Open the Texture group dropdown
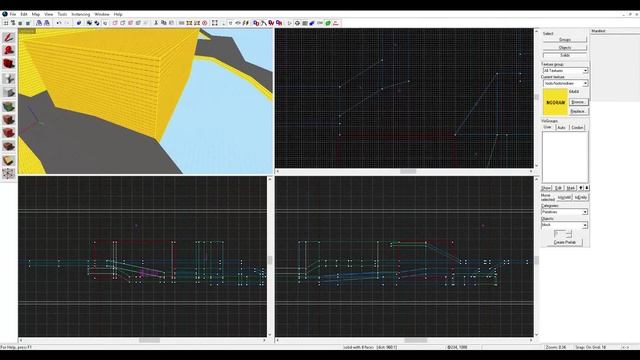 pyautogui.click(x=565, y=71)
